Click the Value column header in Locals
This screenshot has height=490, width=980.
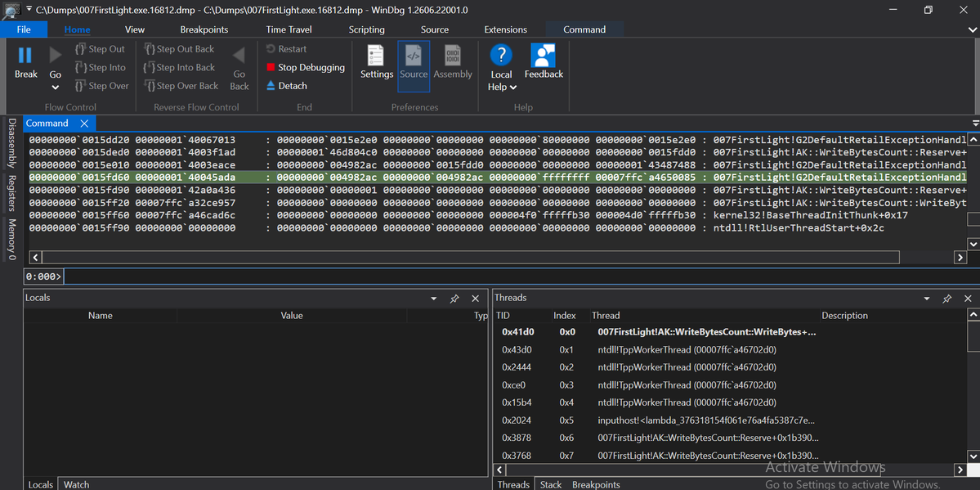point(292,316)
